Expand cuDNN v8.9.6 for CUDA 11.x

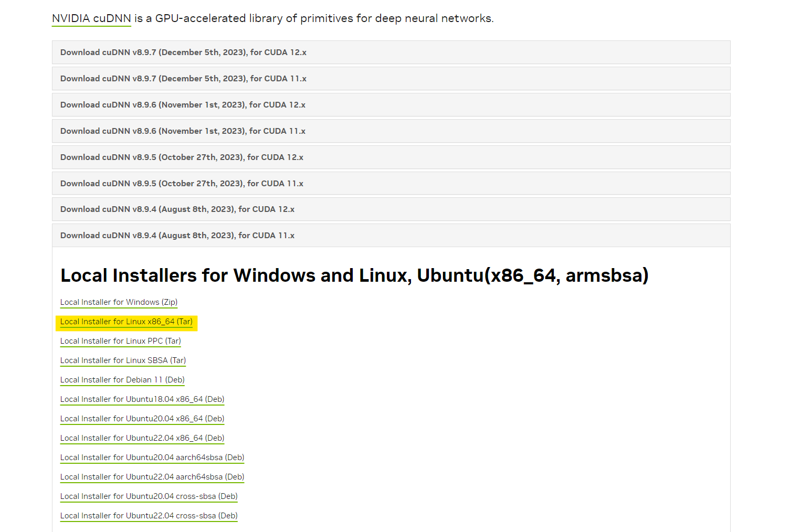point(391,131)
